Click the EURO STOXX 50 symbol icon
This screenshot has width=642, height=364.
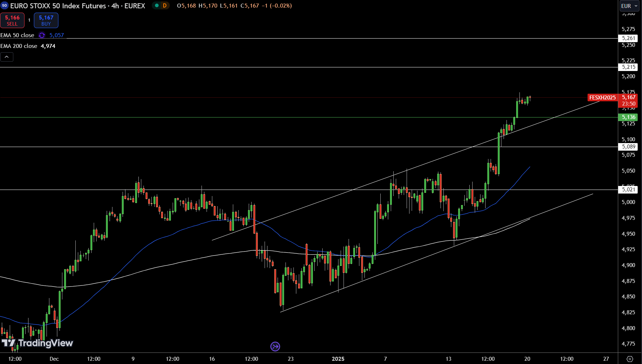pos(5,5)
